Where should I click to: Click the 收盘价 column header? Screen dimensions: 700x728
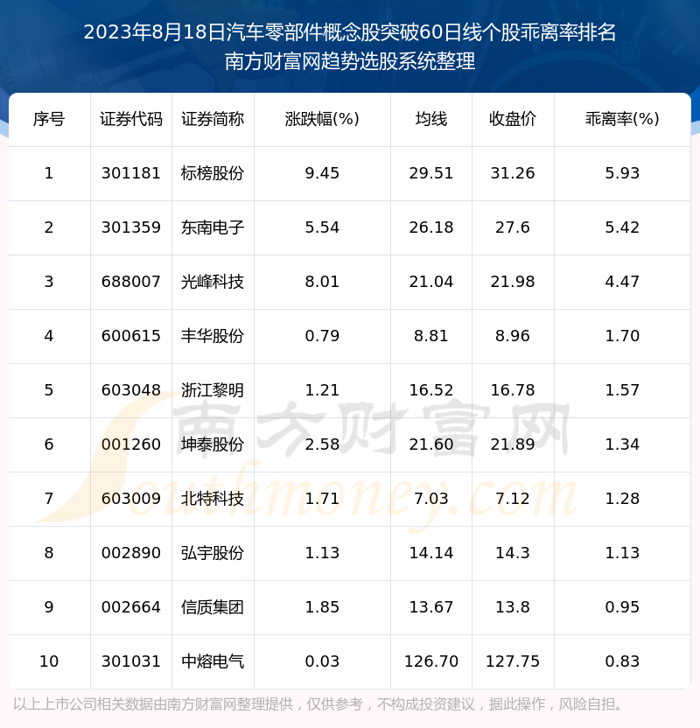coord(513,119)
